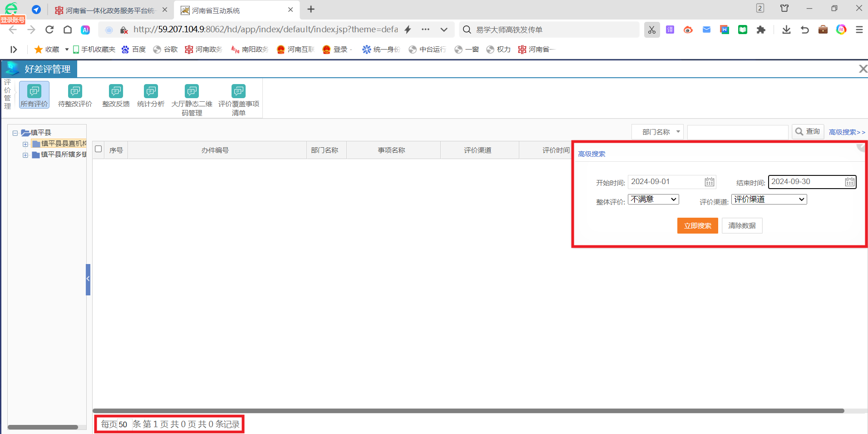Open 大厅静态二维码管理 toolbar icon
Screen dimensions: 868x434
pyautogui.click(x=192, y=100)
